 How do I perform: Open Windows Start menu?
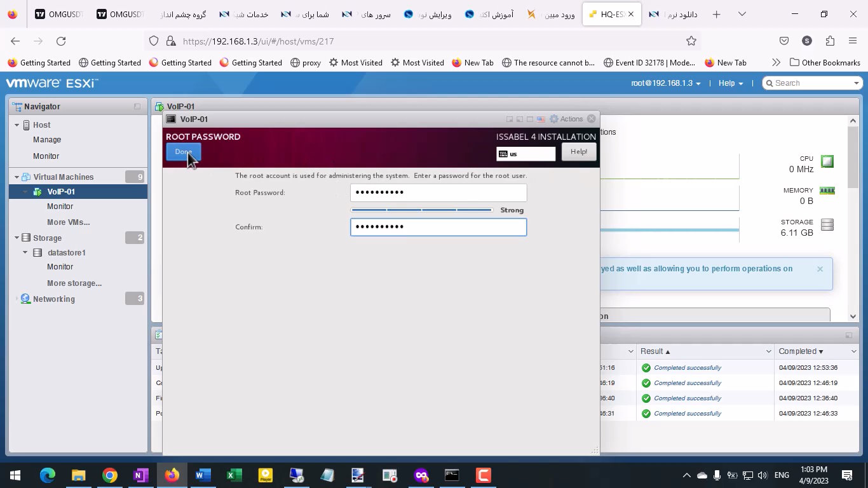(x=15, y=475)
